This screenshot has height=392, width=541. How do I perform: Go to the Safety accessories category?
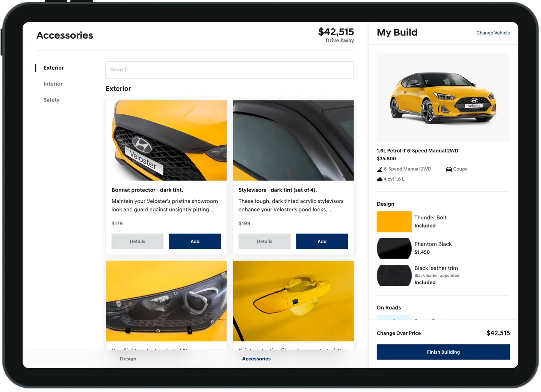click(51, 100)
